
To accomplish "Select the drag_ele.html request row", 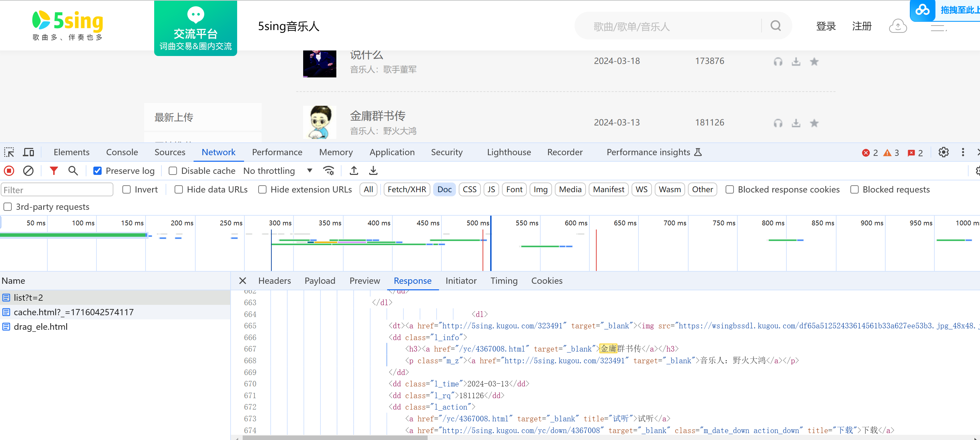I will (115, 326).
